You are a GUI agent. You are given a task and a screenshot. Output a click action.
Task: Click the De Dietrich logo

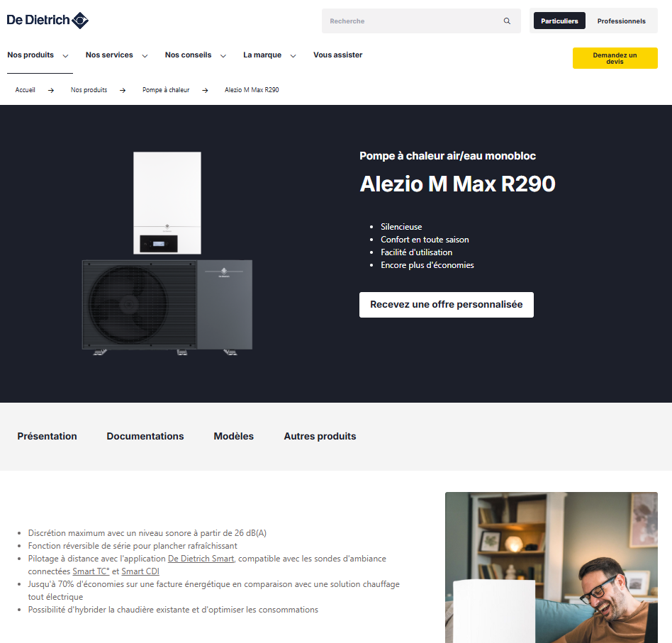click(47, 20)
